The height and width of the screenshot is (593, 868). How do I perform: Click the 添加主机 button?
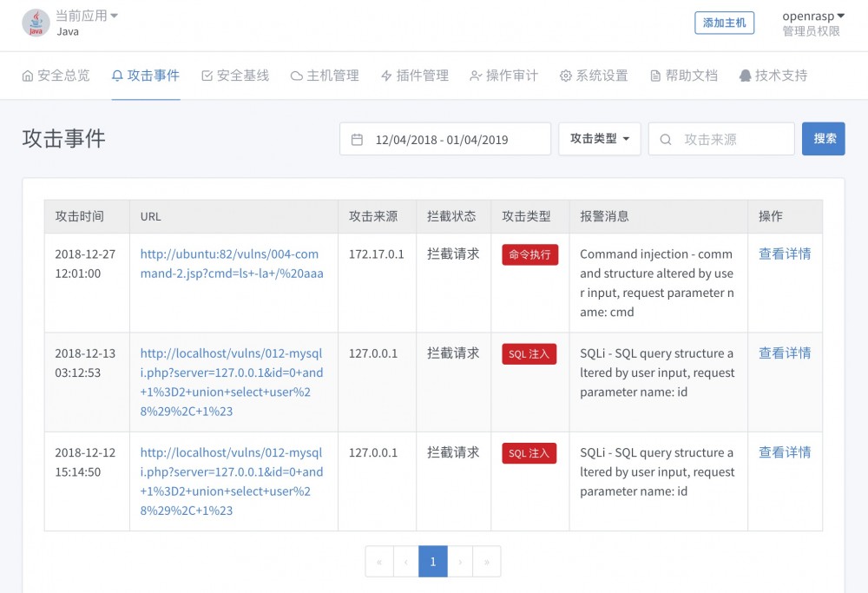click(724, 23)
